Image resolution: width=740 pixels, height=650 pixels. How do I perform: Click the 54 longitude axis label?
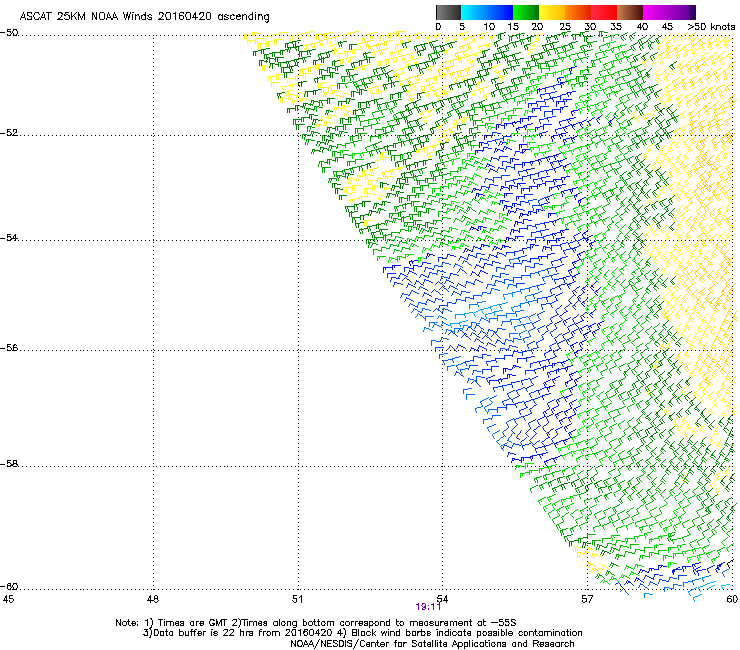(442, 599)
